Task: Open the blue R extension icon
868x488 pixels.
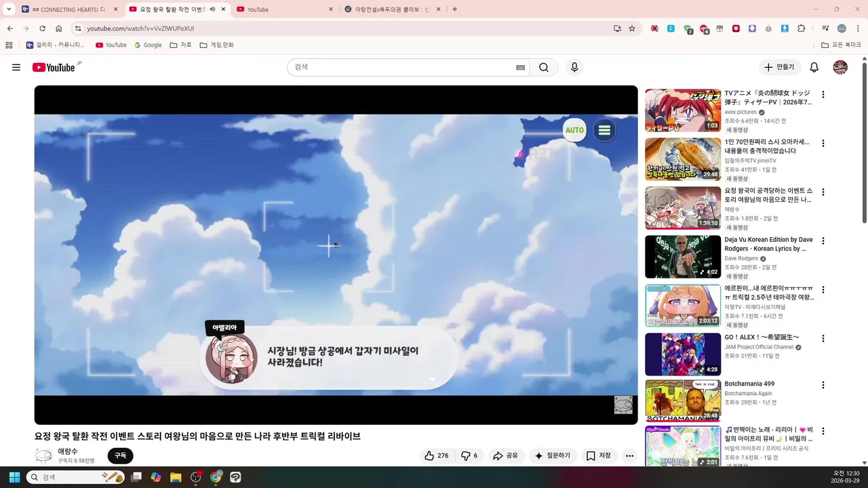Action: [x=671, y=28]
